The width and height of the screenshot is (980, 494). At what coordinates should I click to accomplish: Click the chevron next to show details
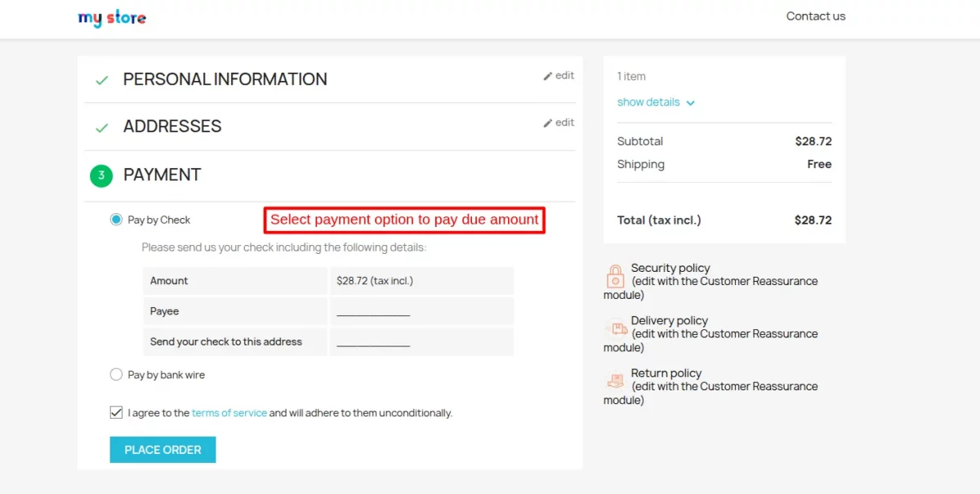(x=690, y=103)
